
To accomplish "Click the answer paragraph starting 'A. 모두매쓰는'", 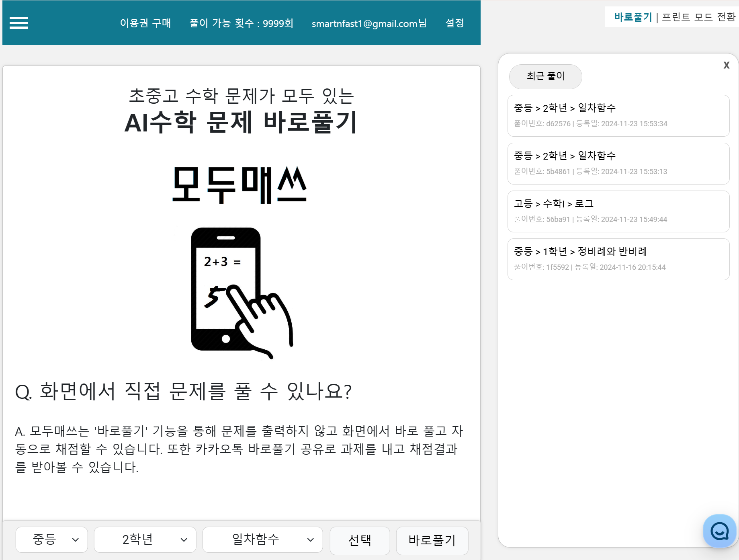I will pyautogui.click(x=239, y=449).
